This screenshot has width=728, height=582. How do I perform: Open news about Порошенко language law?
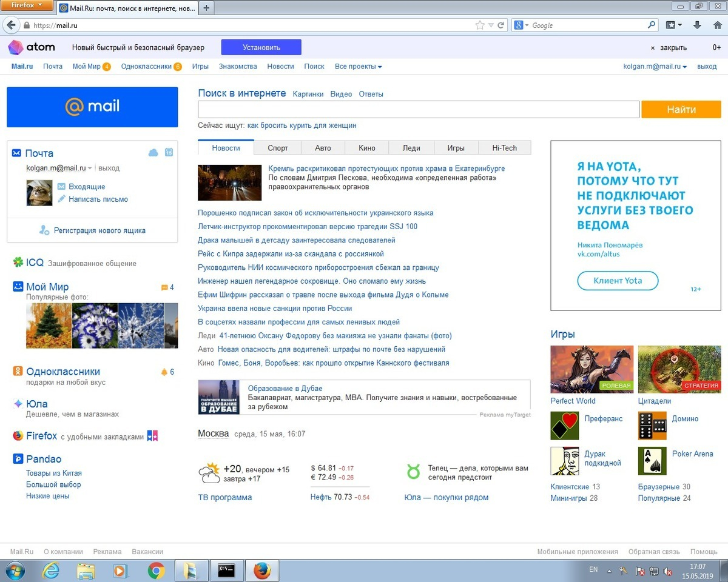tap(315, 213)
